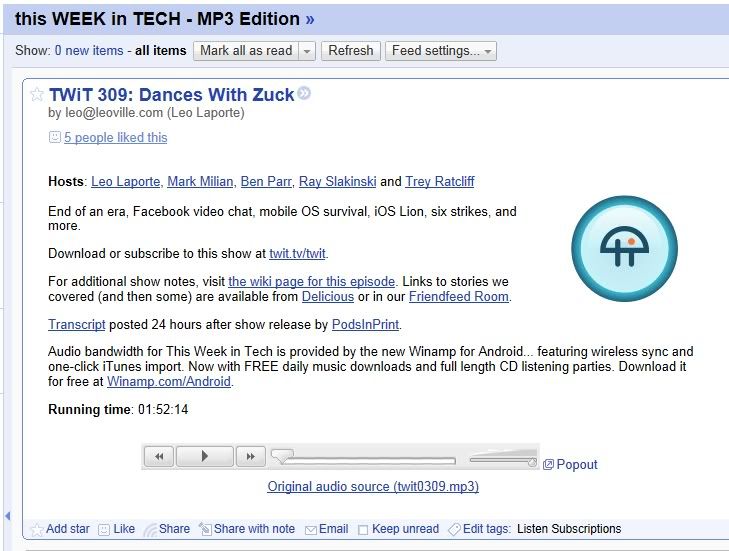Play the podcast audio
The height and width of the screenshot is (551, 729).
point(205,456)
